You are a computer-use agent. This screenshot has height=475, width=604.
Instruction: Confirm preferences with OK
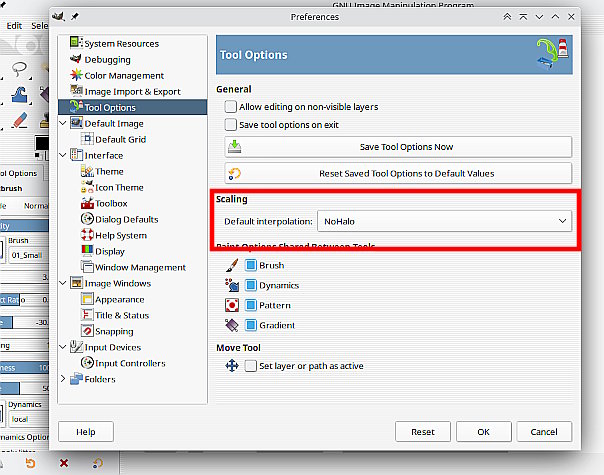(x=483, y=432)
